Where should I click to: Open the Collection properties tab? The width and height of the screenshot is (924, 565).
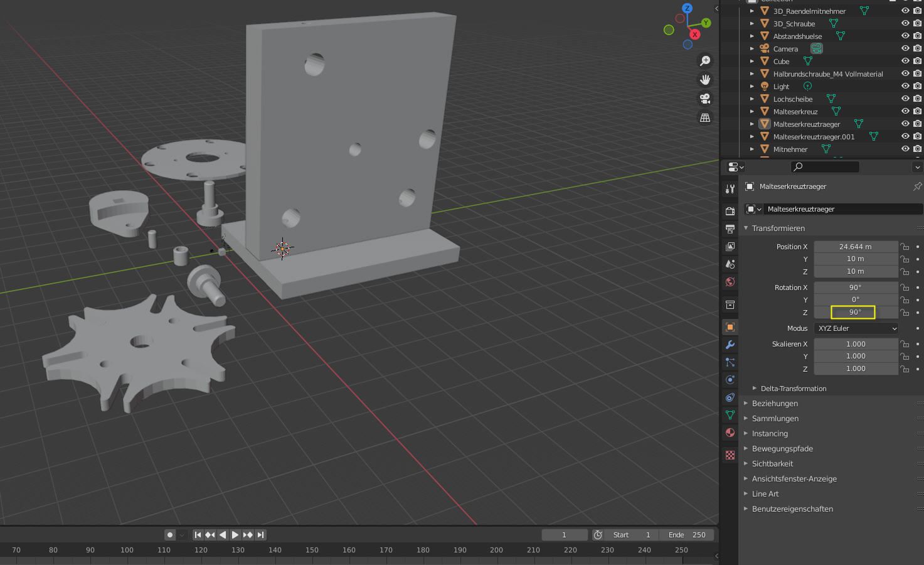[x=730, y=304]
